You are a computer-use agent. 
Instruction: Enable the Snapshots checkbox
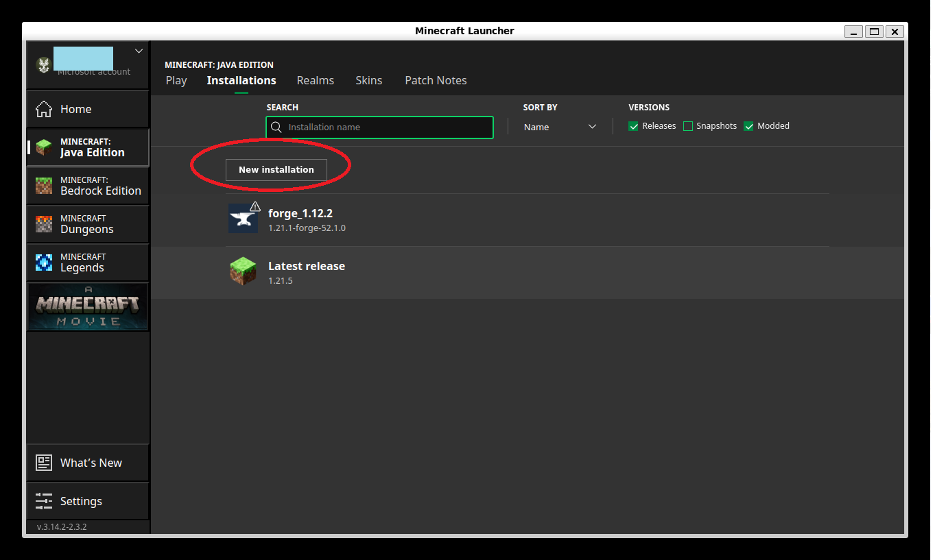(x=688, y=126)
